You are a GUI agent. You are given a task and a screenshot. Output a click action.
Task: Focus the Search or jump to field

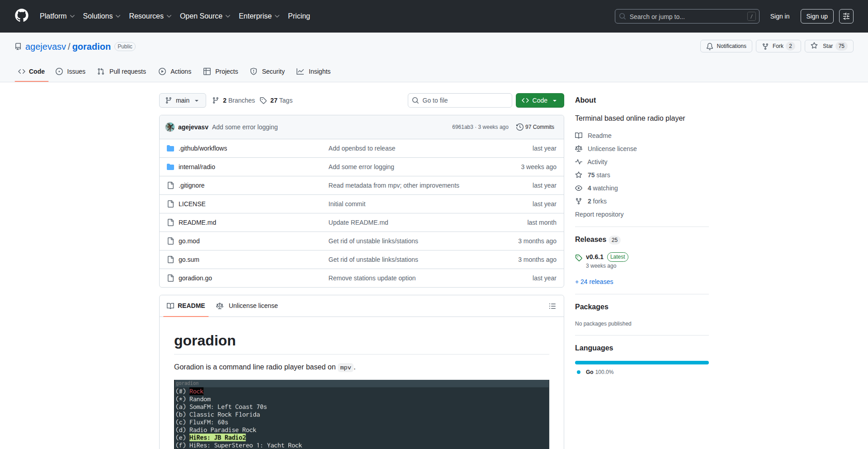687,16
